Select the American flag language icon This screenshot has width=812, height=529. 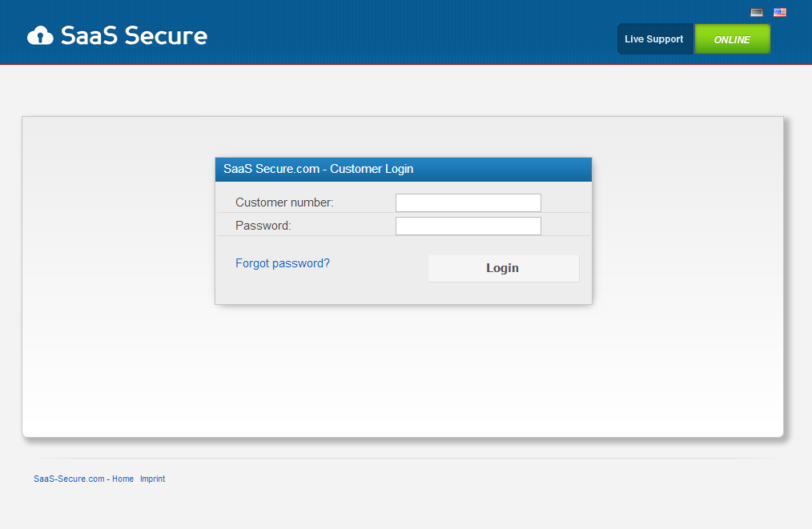tap(778, 12)
